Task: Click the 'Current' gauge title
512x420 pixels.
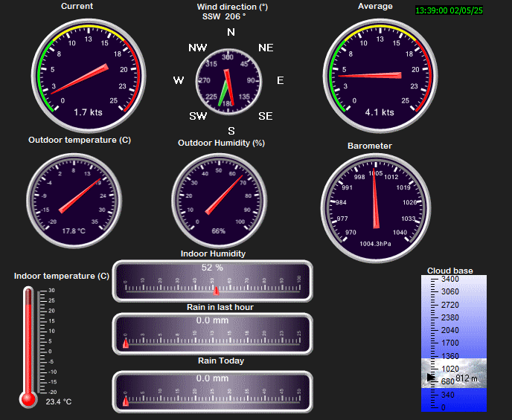Action: 77,6
